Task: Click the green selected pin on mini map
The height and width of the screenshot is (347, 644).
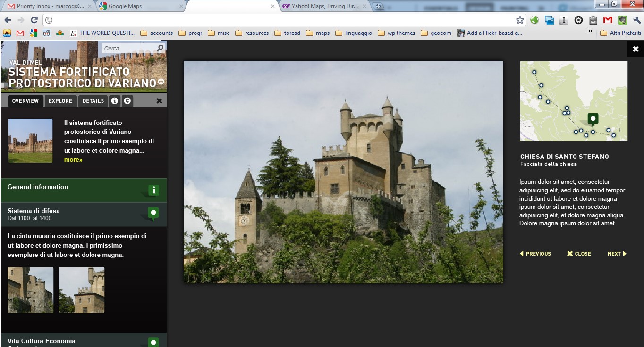Action: tap(593, 119)
